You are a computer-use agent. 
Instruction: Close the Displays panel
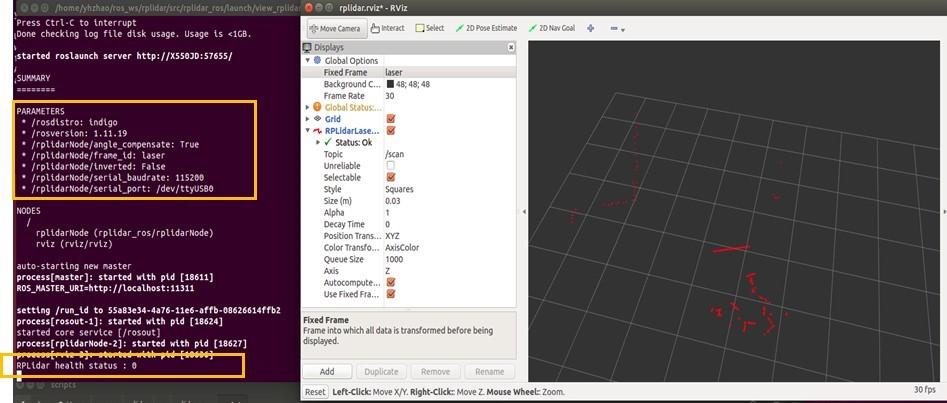511,47
